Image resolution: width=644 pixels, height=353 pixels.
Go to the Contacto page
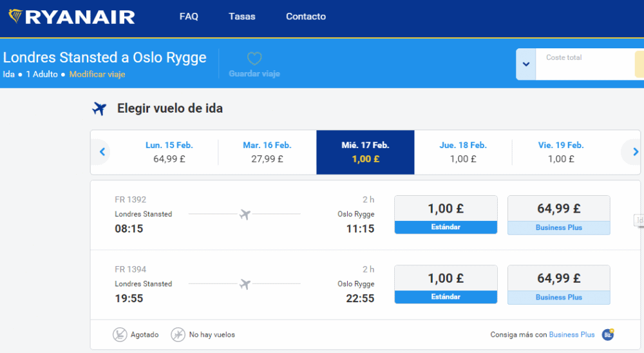pyautogui.click(x=306, y=17)
